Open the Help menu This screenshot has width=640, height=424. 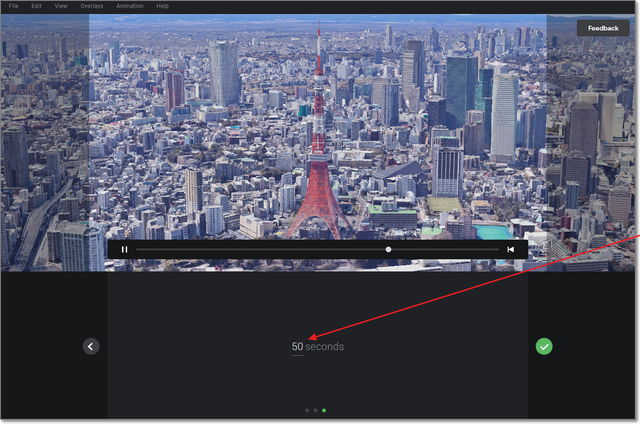162,6
